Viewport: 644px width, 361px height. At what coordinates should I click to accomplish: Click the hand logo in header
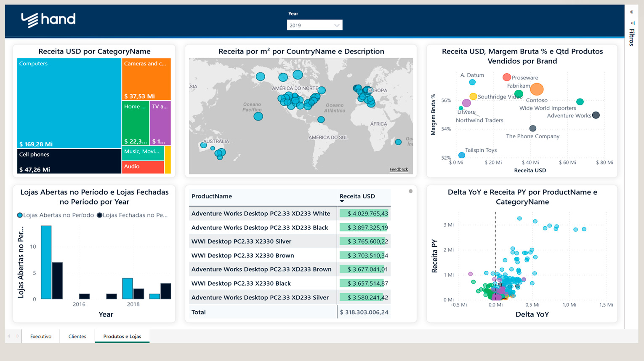48,19
